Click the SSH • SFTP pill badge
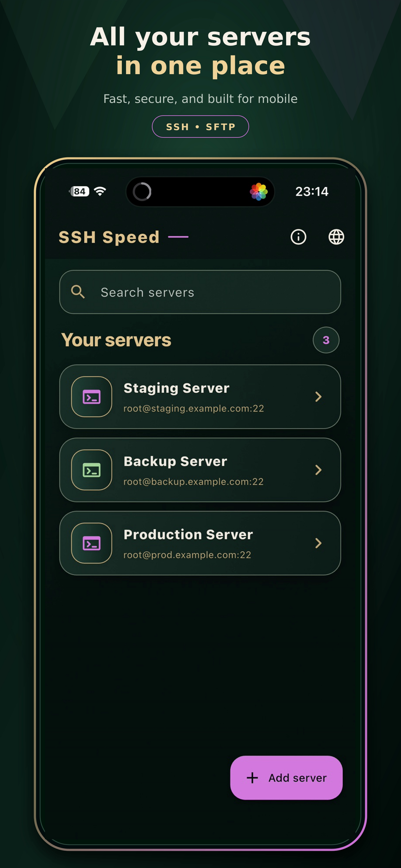The image size is (401, 868). pyautogui.click(x=200, y=127)
